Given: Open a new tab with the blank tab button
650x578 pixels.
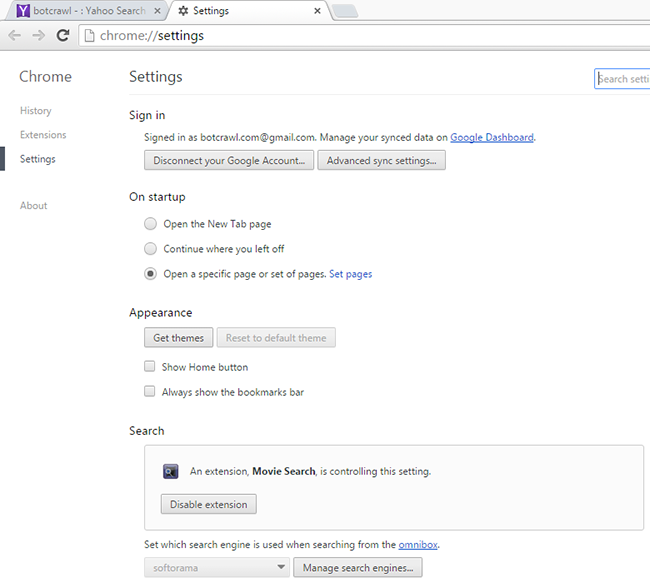Looking at the screenshot, I should [x=345, y=11].
